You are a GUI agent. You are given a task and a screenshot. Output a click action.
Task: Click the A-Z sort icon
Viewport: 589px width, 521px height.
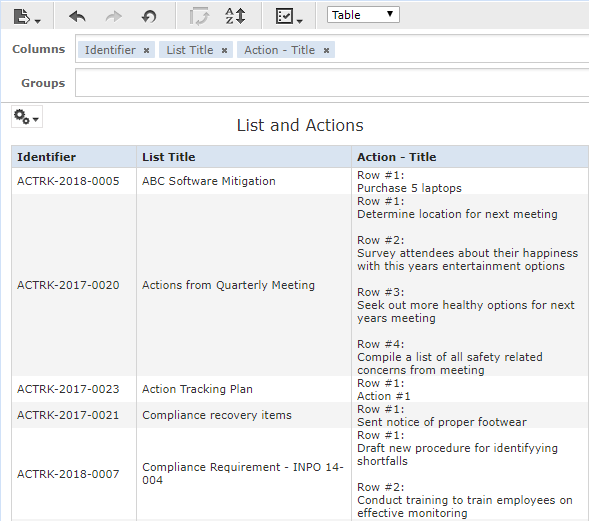tap(235, 16)
